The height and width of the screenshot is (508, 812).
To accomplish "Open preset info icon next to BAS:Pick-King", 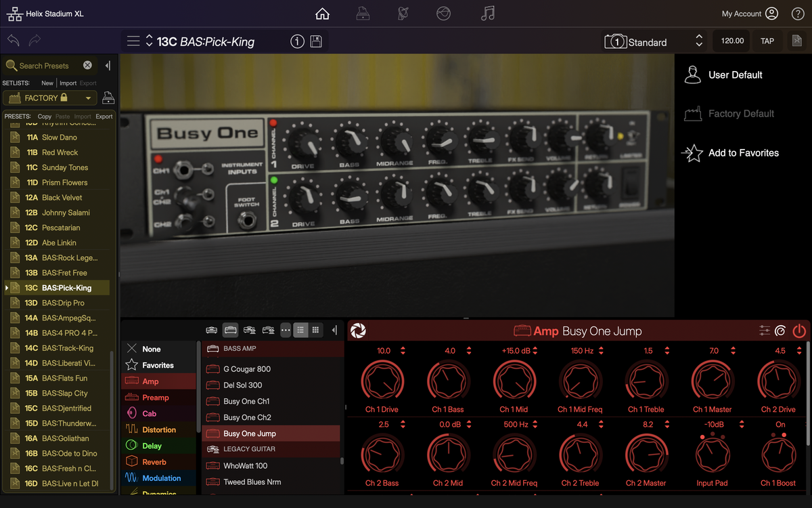I will click(x=297, y=41).
